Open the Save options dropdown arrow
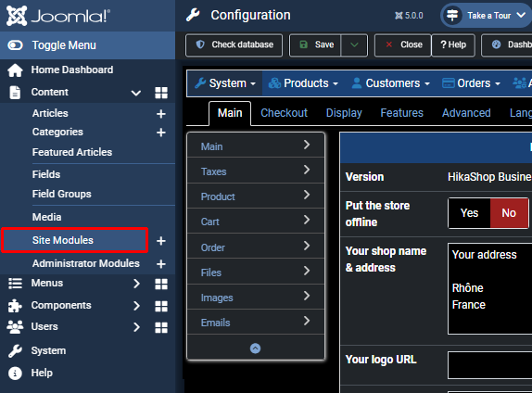The width and height of the screenshot is (532, 393). tap(354, 44)
